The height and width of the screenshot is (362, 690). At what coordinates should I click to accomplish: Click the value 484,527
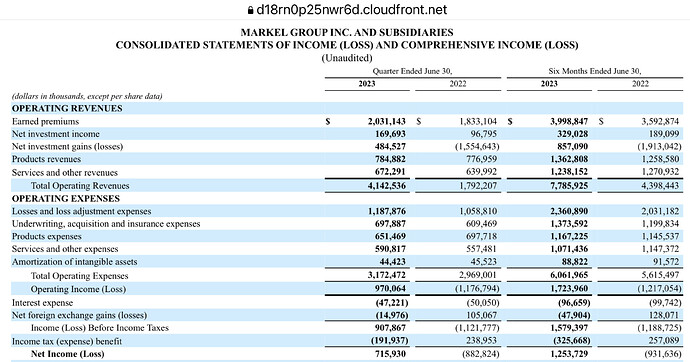[390, 146]
